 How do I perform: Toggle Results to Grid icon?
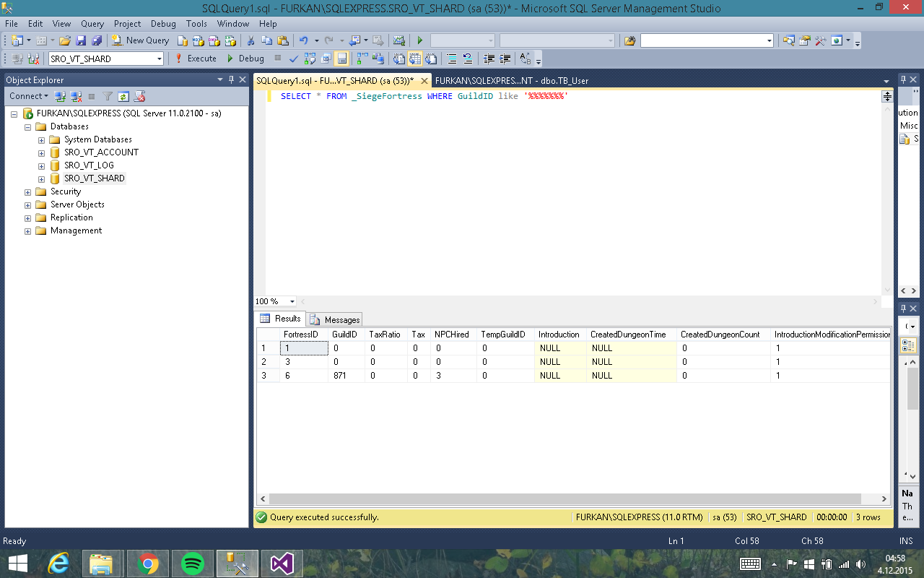[416, 59]
